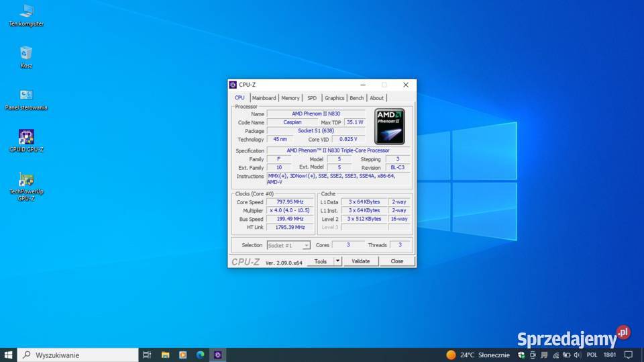Click the Code Name value Caspian
The height and width of the screenshot is (362, 644).
(292, 122)
